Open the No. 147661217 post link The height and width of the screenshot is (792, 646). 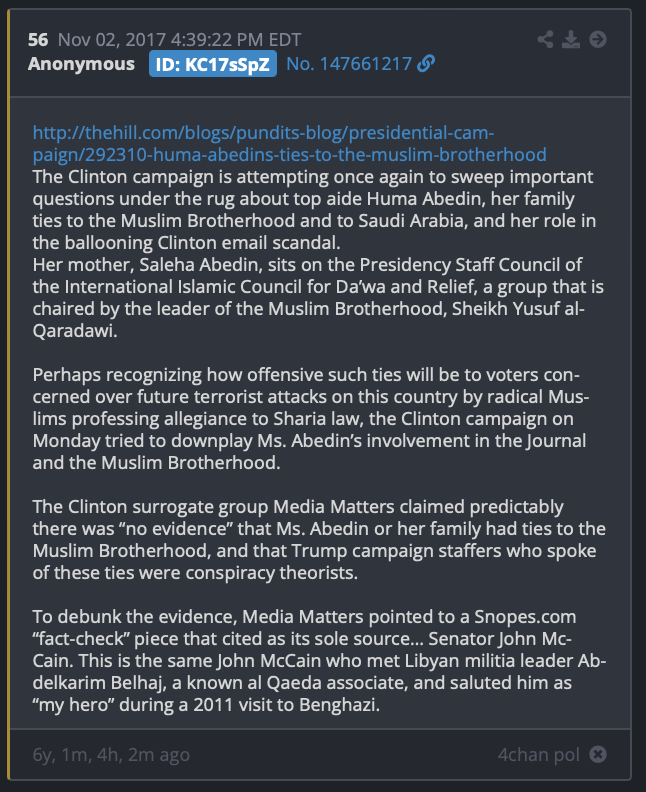pos(349,64)
